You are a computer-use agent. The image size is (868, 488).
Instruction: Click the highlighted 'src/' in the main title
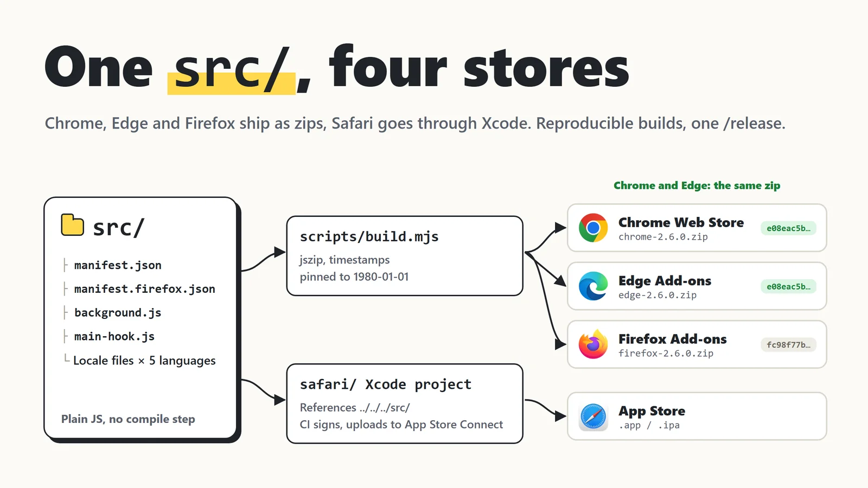click(232, 69)
